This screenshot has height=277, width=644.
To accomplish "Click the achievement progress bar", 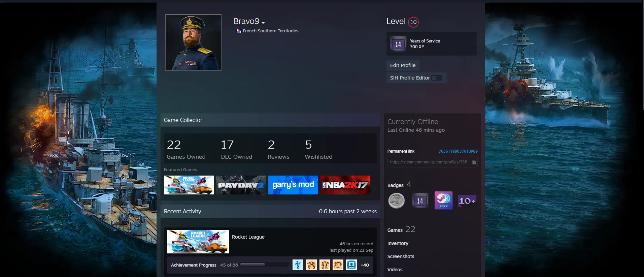I will (x=265, y=265).
